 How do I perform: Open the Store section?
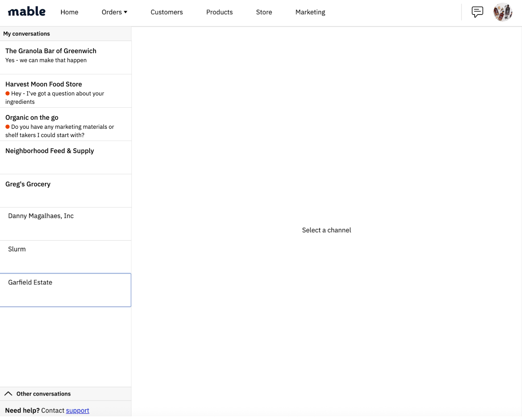tap(264, 12)
